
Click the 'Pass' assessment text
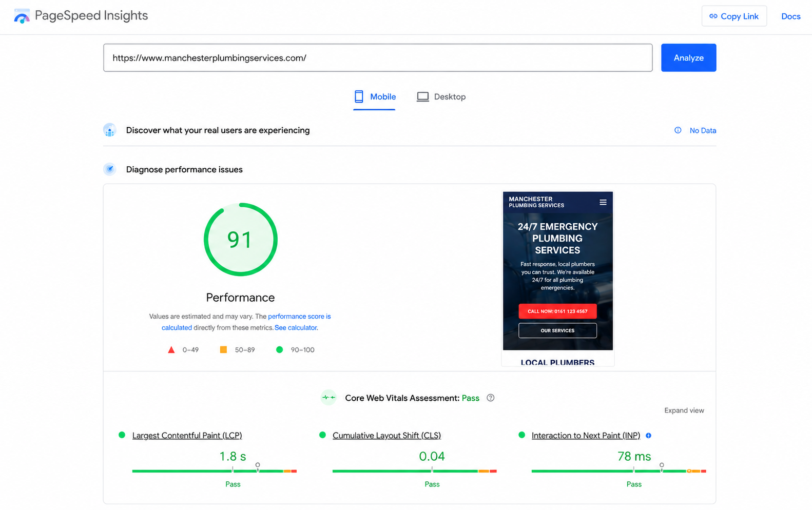pos(470,398)
